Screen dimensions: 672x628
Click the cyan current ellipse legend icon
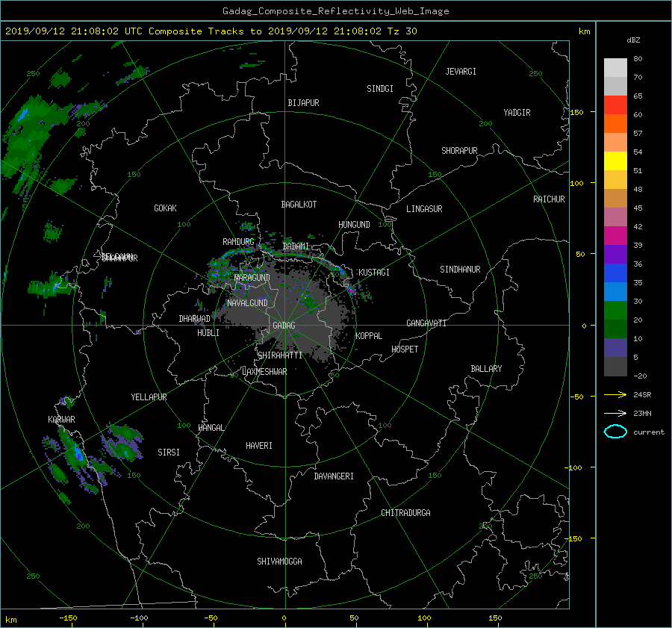point(615,432)
